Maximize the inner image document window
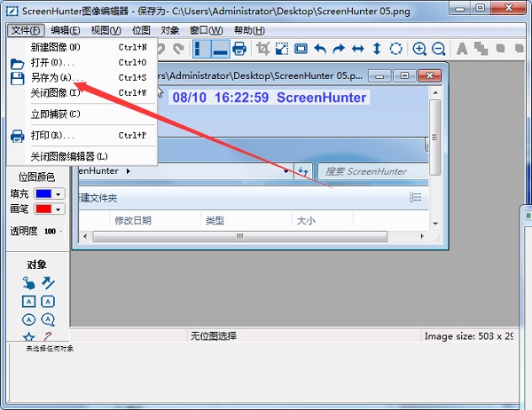Image resolution: width=532 pixels, height=410 pixels. tap(404, 75)
